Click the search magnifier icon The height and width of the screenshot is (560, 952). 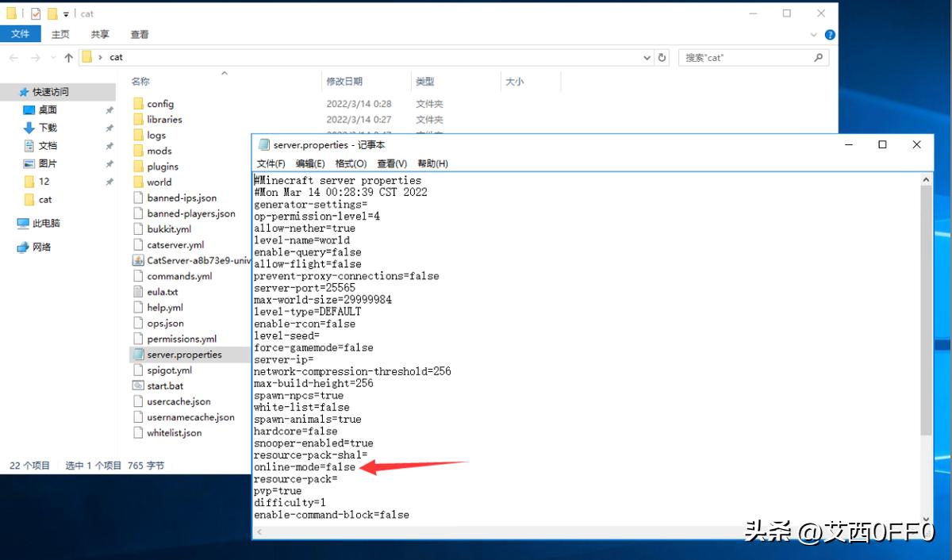coord(819,57)
